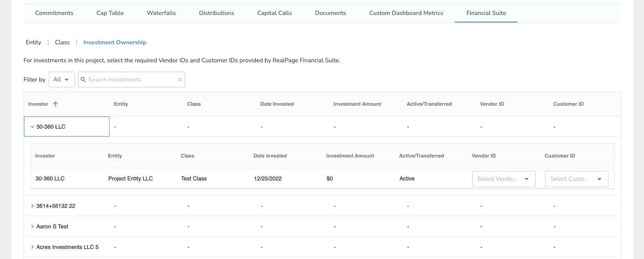Open the Select Vendor ID dropdown
Viewport: 644px width, 259px height.
504,179
